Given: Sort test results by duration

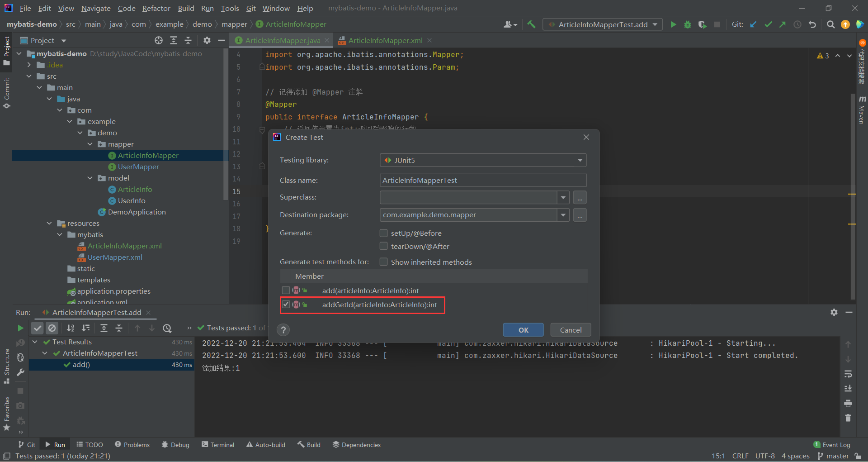Looking at the screenshot, I should 85,328.
